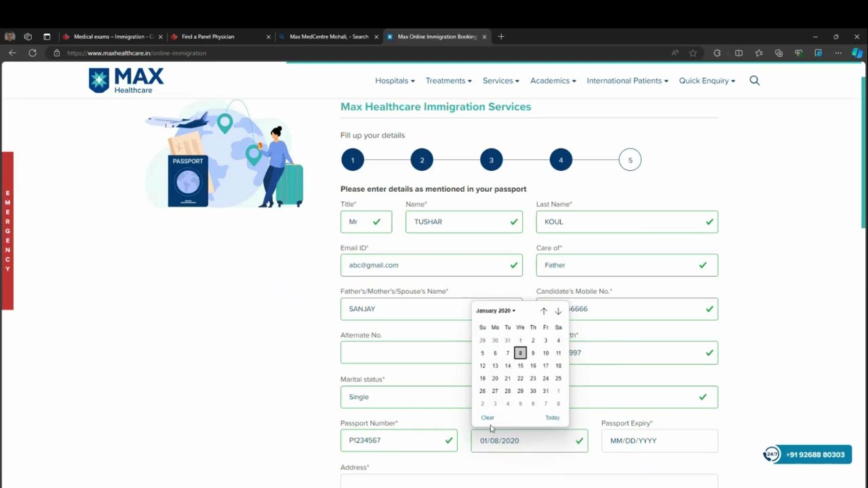The width and height of the screenshot is (868, 488).
Task: Jump to step 1 of the form
Action: 353,160
